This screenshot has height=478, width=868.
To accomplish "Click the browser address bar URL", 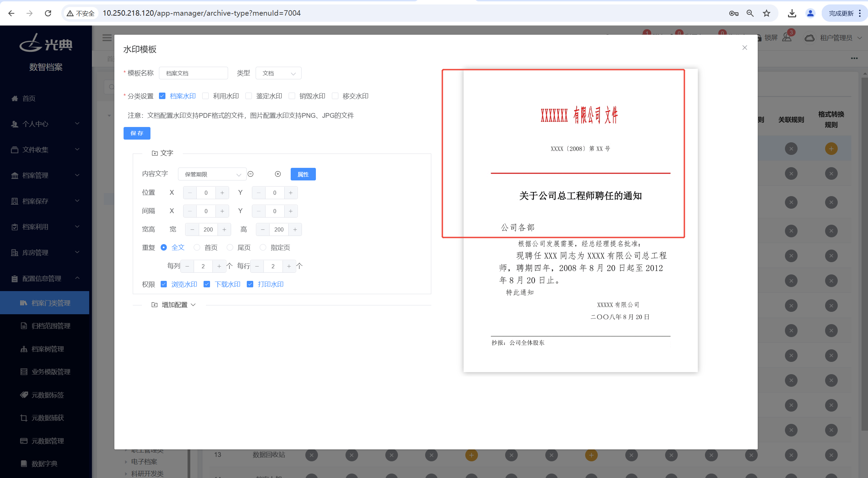I will click(x=202, y=13).
